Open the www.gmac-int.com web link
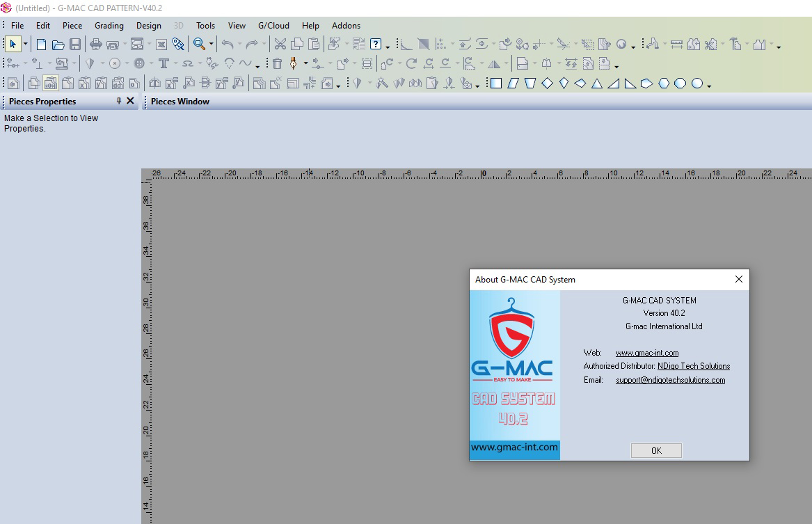The height and width of the screenshot is (524, 812). 646,353
